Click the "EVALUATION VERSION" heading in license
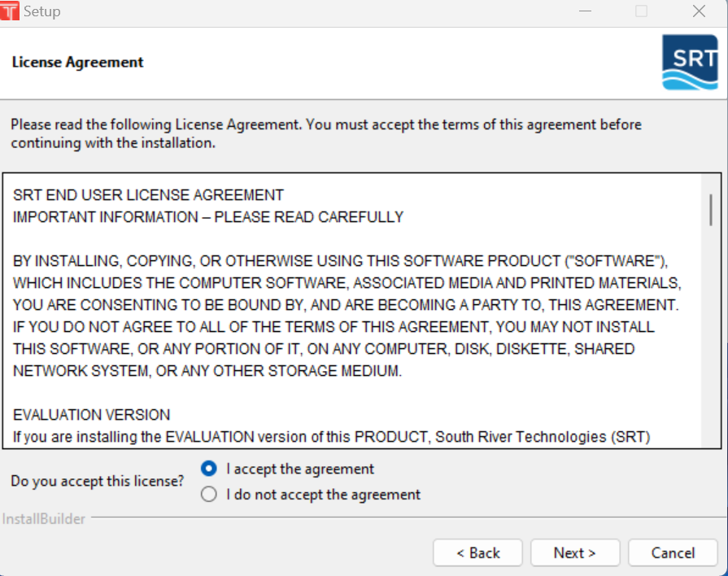The image size is (728, 576). point(92,415)
